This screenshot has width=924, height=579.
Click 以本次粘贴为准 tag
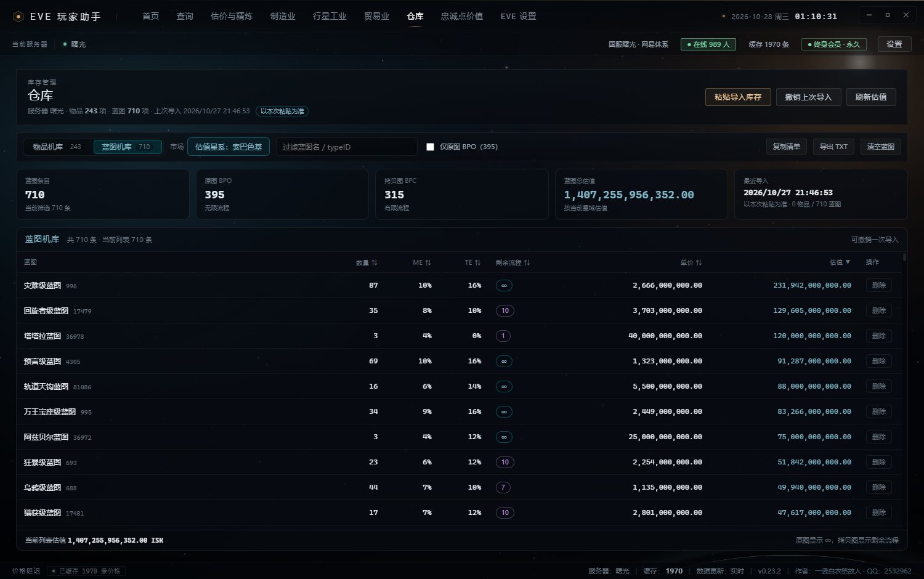point(282,111)
